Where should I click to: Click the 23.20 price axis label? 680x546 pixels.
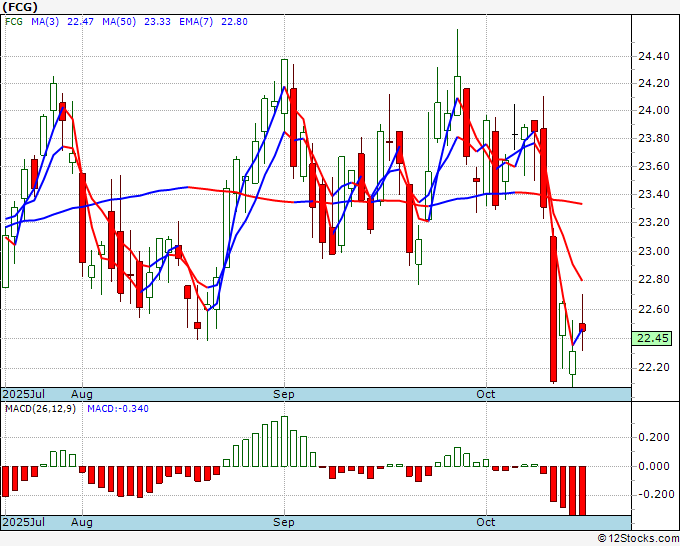(654, 222)
